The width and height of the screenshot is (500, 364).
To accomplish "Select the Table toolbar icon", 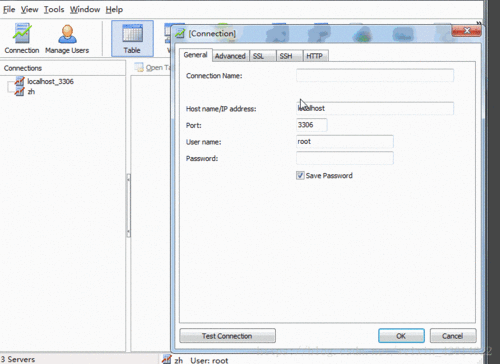I will coord(132,34).
